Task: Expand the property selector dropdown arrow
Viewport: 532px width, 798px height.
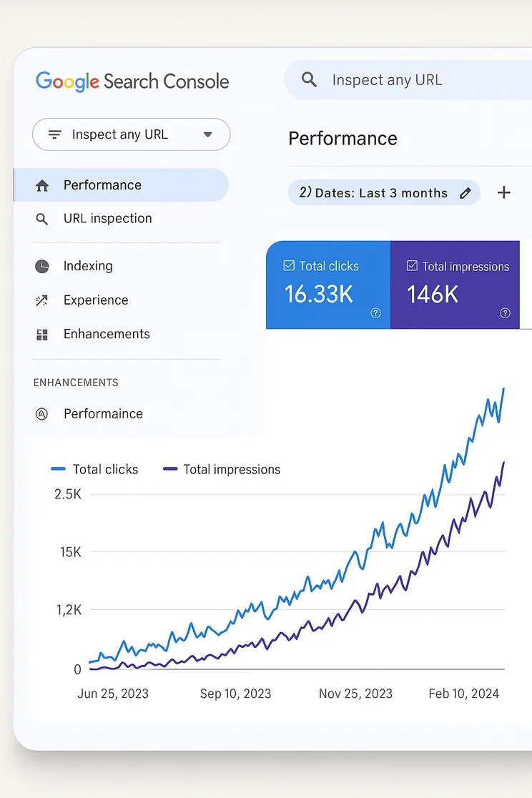Action: 208,134
